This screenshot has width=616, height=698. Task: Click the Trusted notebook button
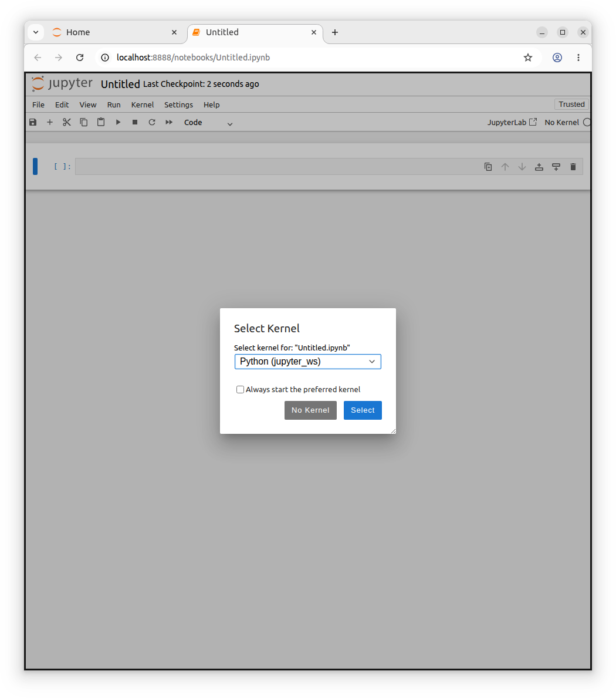tap(571, 104)
